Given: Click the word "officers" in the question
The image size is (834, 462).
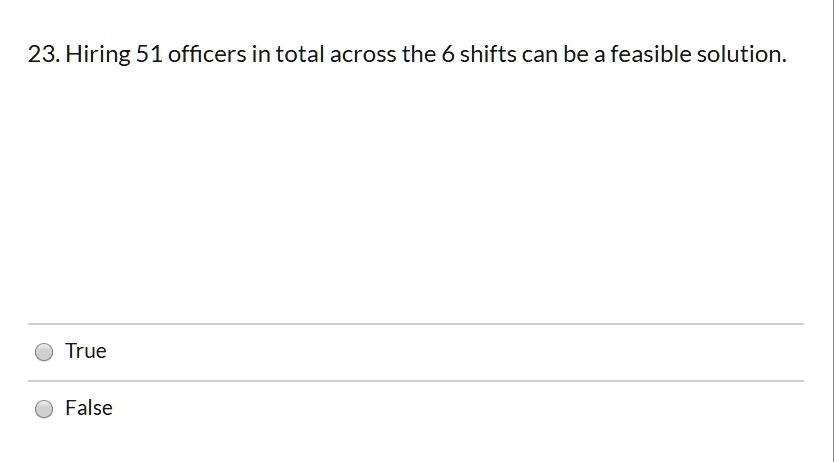Looking at the screenshot, I should 207,54.
